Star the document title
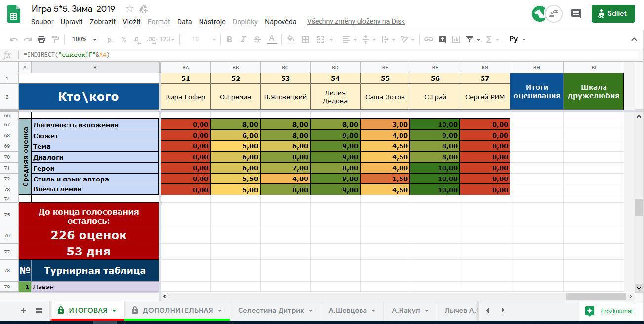Image resolution: width=644 pixels, height=324 pixels. [130, 9]
